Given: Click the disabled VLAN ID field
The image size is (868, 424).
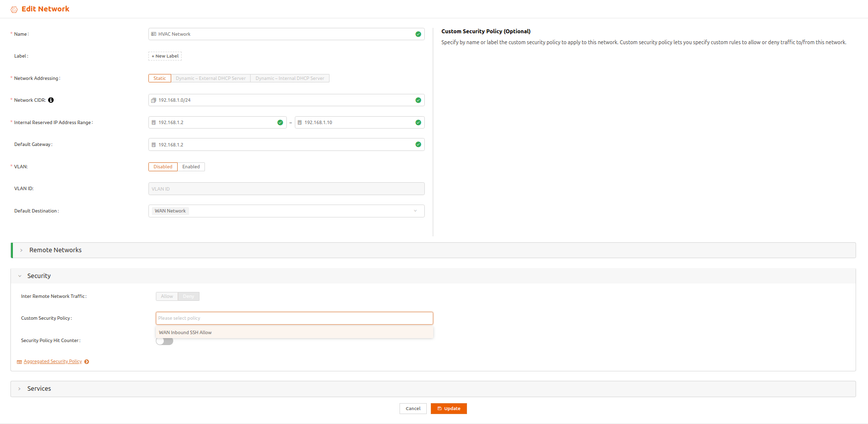Looking at the screenshot, I should click(x=286, y=189).
